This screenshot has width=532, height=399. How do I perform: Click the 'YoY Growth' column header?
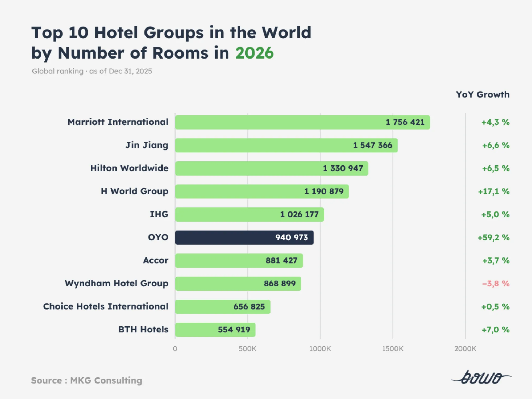483,94
